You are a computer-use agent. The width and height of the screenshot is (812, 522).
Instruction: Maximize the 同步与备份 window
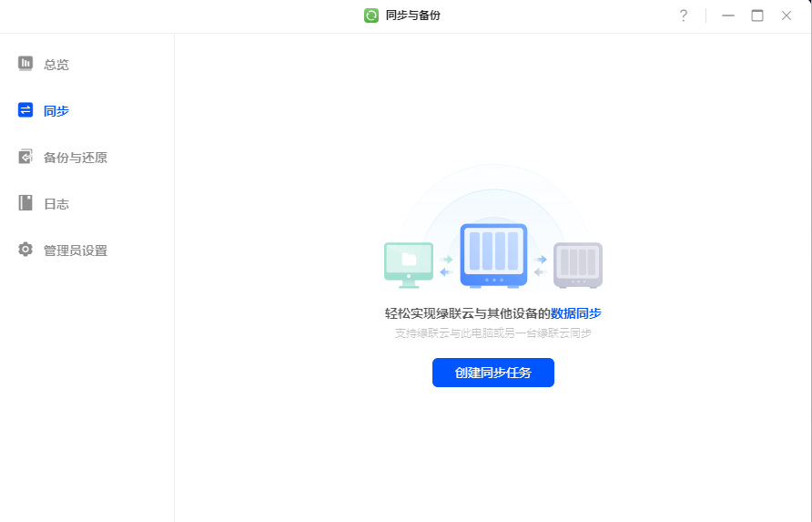[x=757, y=15]
